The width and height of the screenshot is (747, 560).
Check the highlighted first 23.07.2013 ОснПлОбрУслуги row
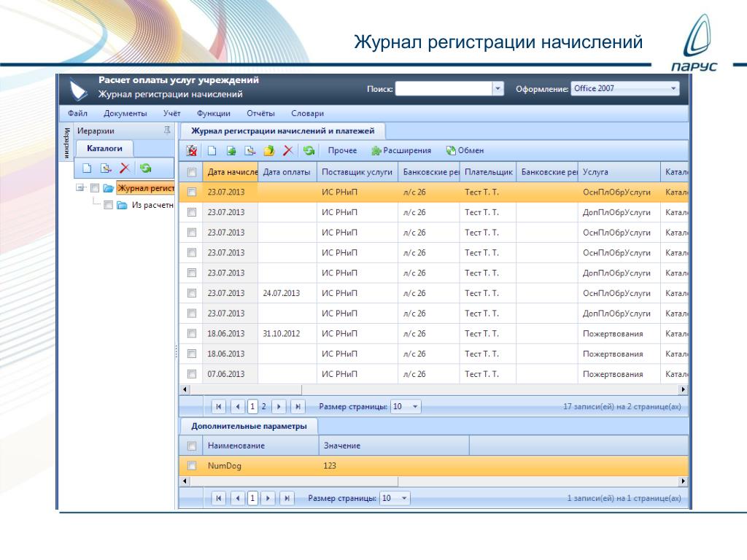point(192,192)
